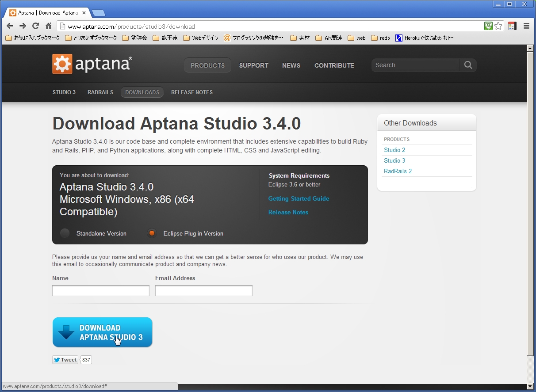Click the extension icon beside the star
This screenshot has height=392, width=536.
512,26
